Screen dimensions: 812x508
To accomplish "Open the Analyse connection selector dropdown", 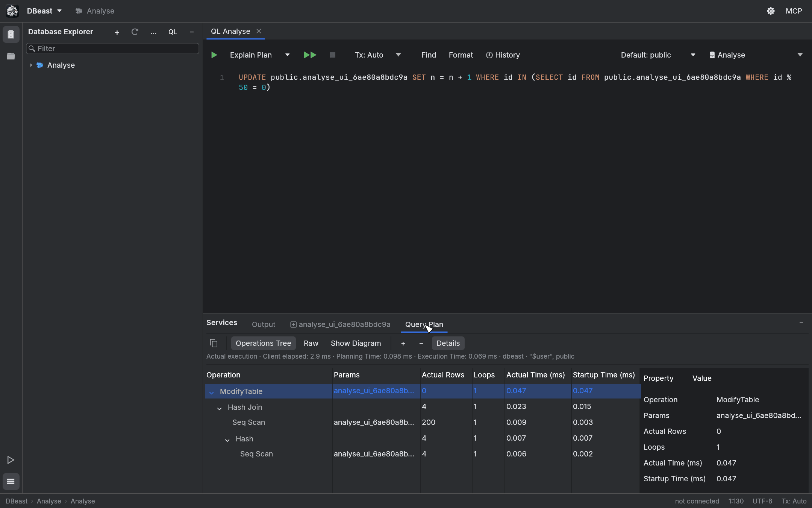I will point(756,55).
